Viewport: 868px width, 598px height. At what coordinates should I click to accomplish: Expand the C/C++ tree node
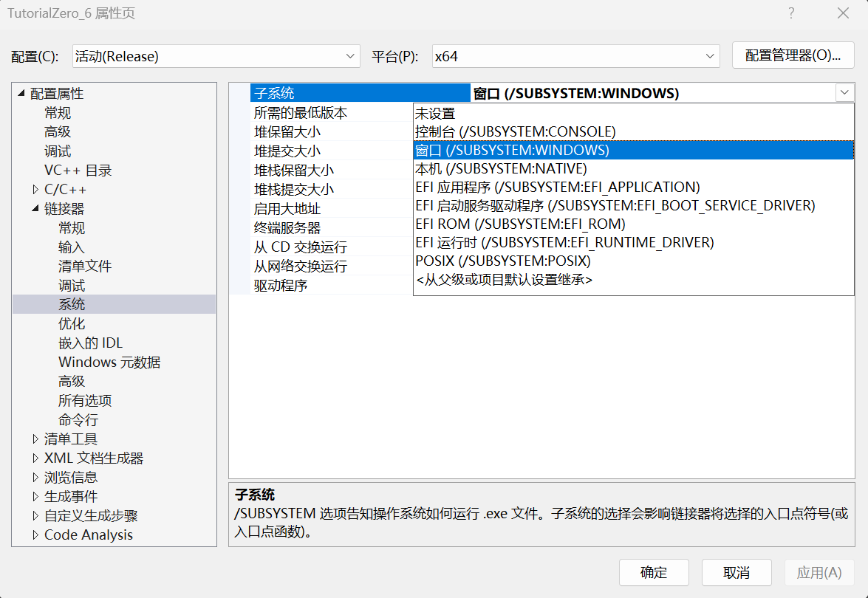coord(35,189)
